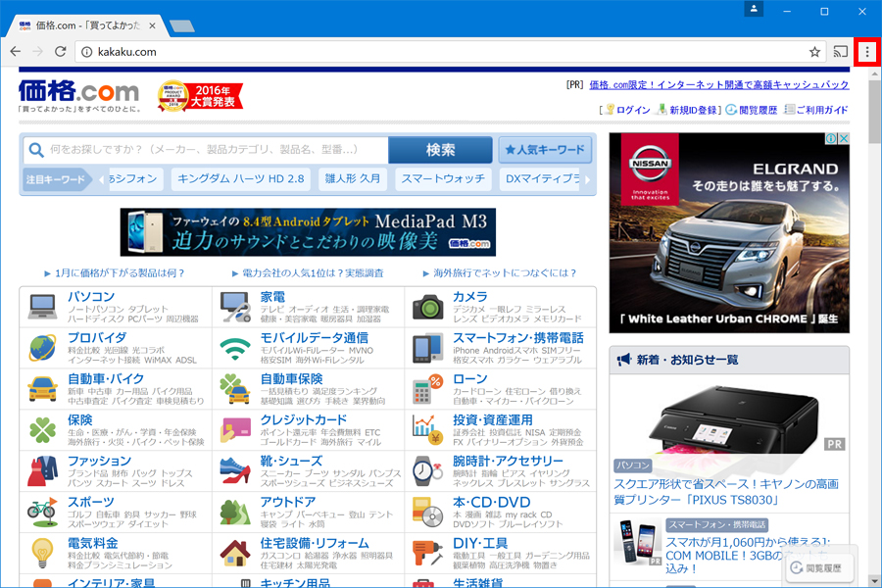Select keyword 雛人形 久月
Screen dimensions: 882x588
pyautogui.click(x=353, y=179)
